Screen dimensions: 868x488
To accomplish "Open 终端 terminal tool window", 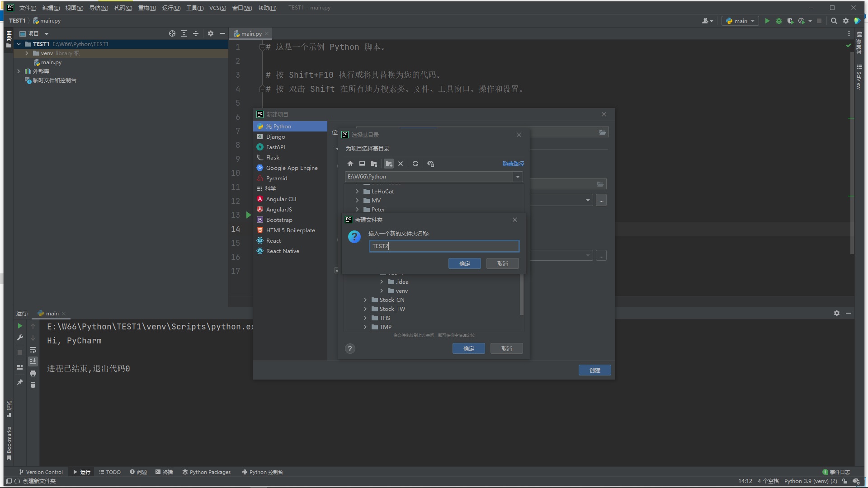I will pos(164,472).
